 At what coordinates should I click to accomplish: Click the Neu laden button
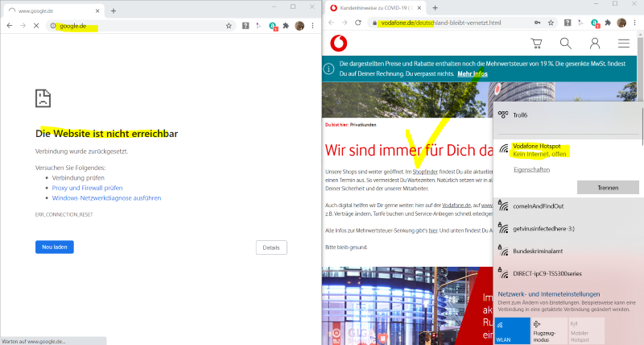(55, 247)
